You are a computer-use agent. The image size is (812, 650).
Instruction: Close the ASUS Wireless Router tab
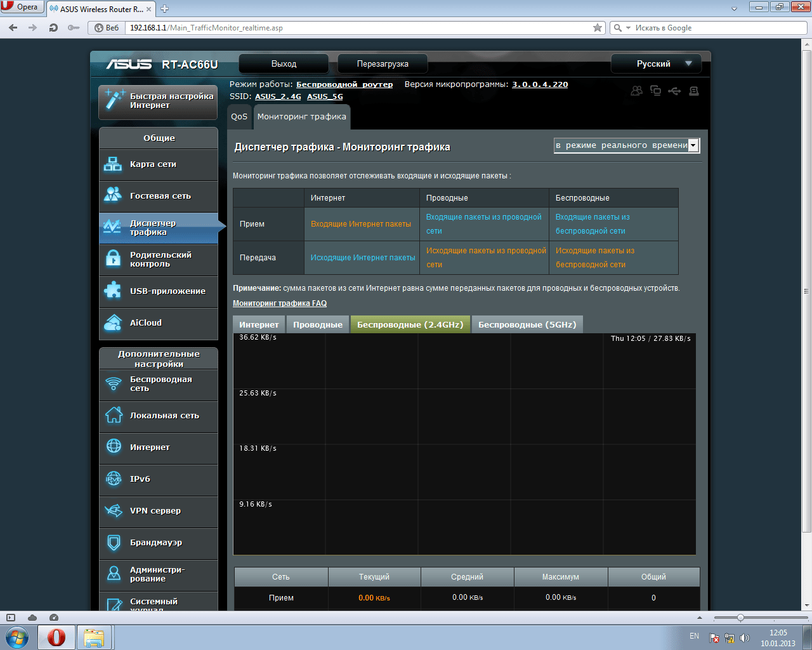pyautogui.click(x=150, y=9)
